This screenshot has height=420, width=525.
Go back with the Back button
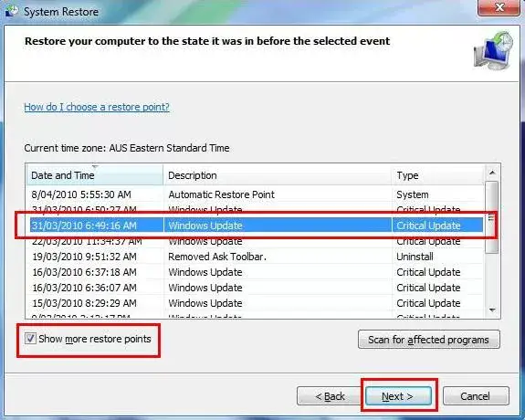330,396
